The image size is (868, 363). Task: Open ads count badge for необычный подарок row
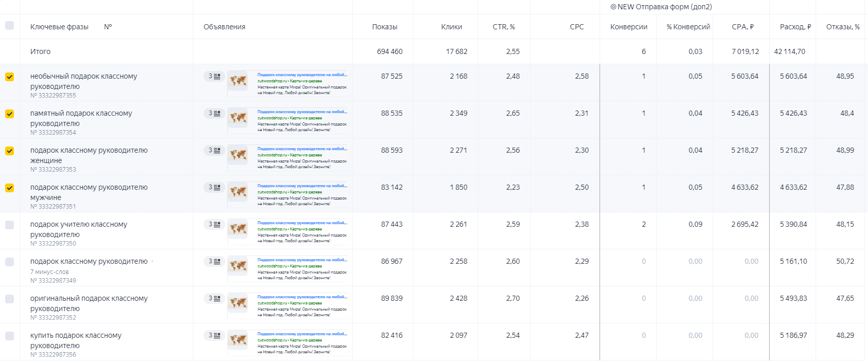[x=214, y=77]
